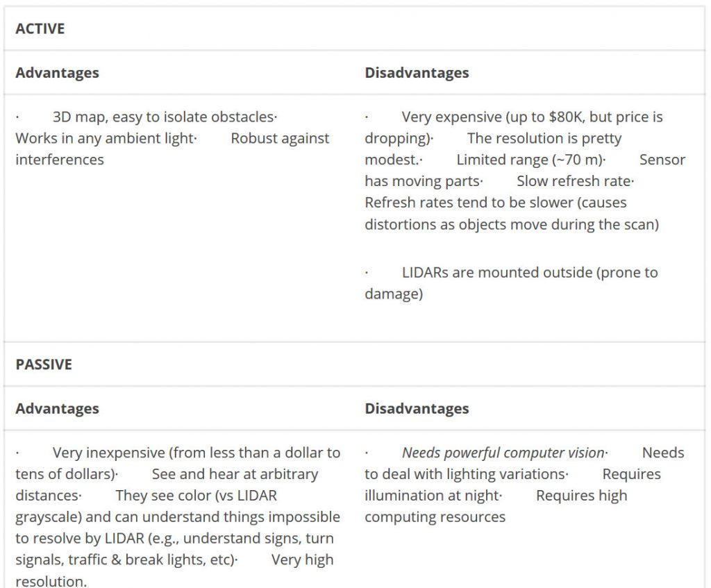Click the Advantages header under PASSIVE

tap(57, 409)
